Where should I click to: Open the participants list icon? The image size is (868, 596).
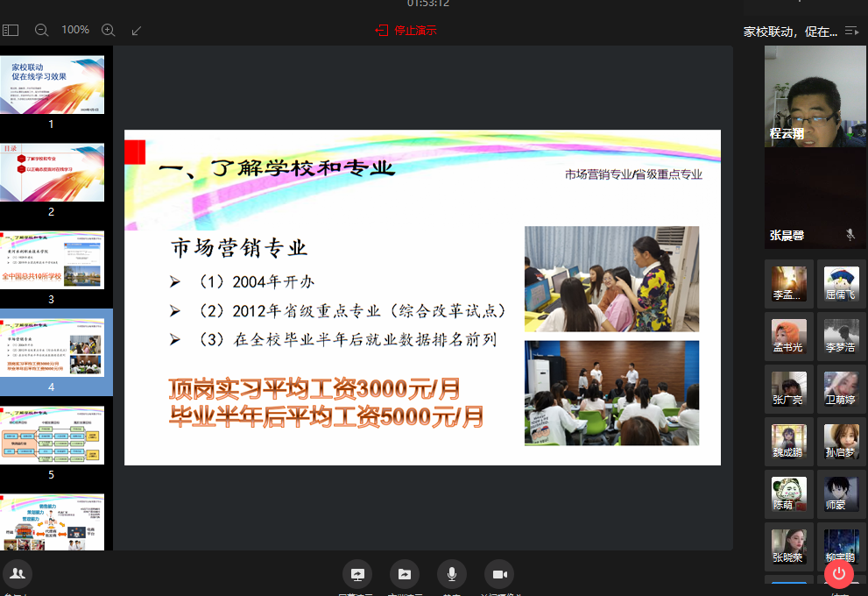(x=17, y=574)
